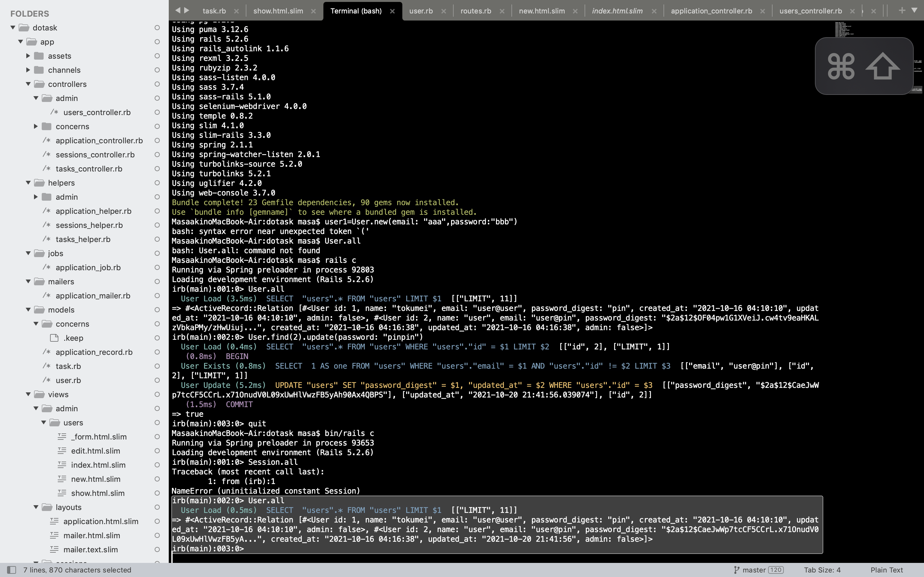Collapse the controllers folder
The height and width of the screenshot is (577, 924).
click(x=28, y=84)
